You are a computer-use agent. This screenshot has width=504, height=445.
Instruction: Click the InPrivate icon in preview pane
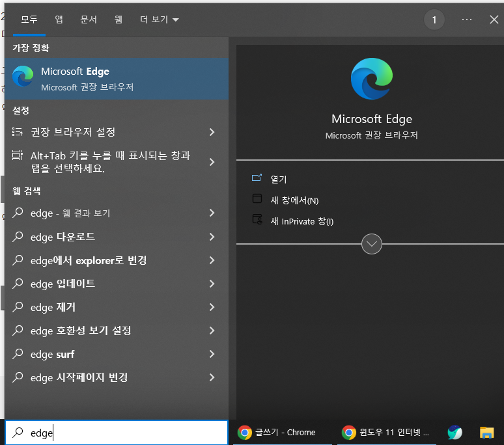click(x=257, y=219)
